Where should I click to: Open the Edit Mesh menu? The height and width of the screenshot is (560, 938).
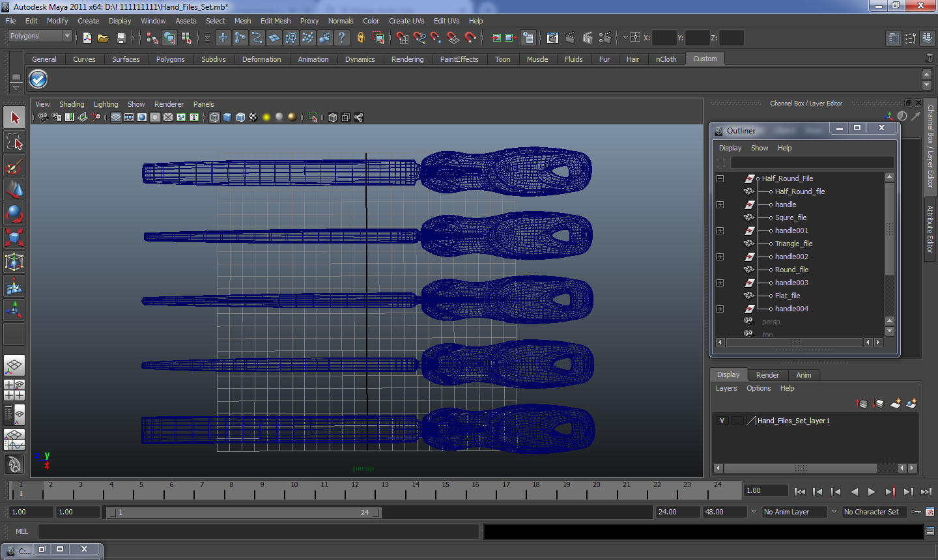(276, 21)
